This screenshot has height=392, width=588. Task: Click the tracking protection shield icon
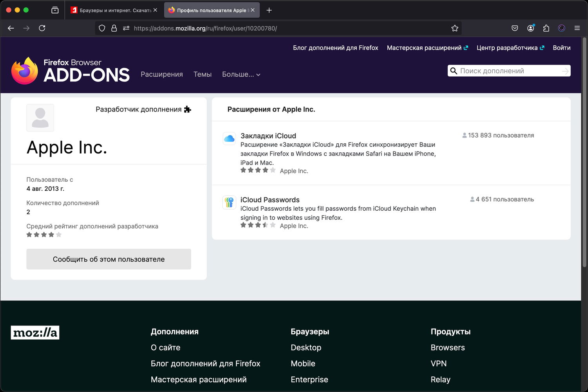pos(102,28)
